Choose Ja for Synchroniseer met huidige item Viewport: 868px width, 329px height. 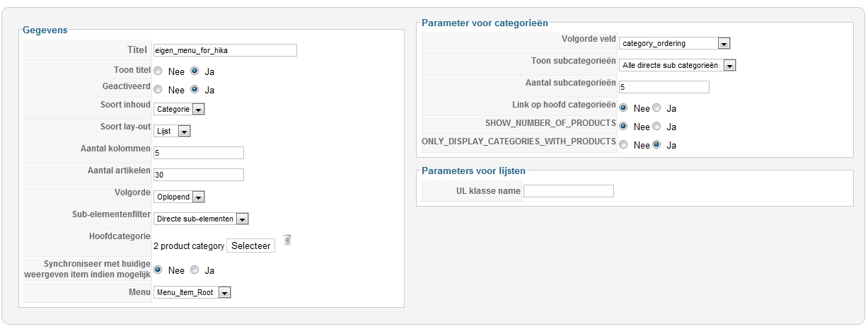pos(195,270)
